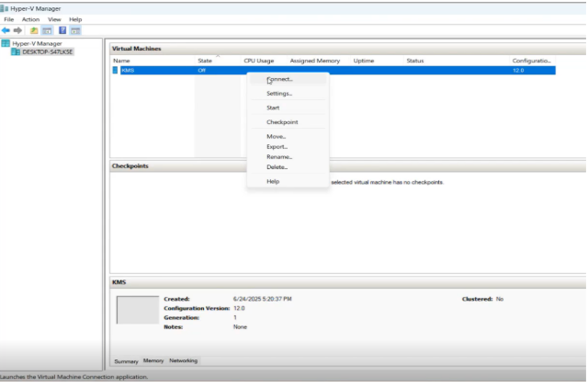The width and height of the screenshot is (588, 388).
Task: Choose Connect... from the context menu
Action: [288, 79]
